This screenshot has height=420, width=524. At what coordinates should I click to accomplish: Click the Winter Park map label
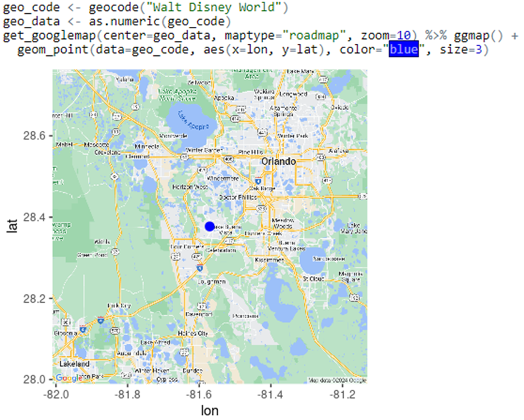[293, 136]
